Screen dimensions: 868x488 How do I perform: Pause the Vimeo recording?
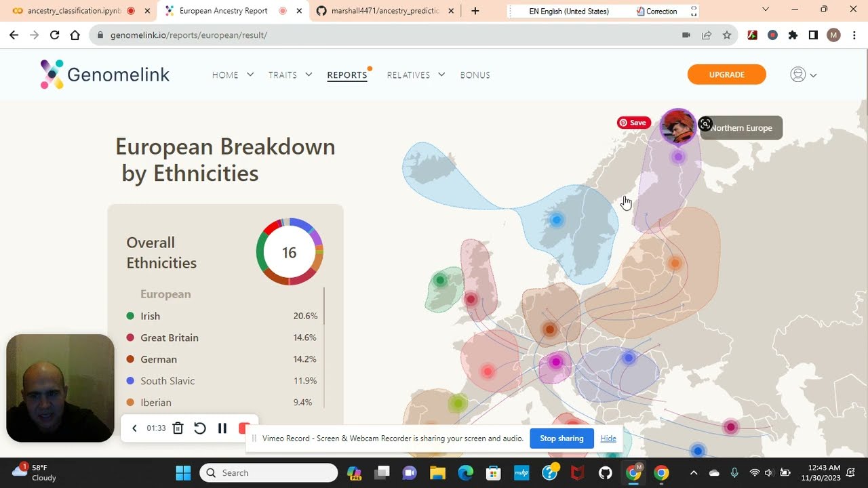pyautogui.click(x=222, y=428)
